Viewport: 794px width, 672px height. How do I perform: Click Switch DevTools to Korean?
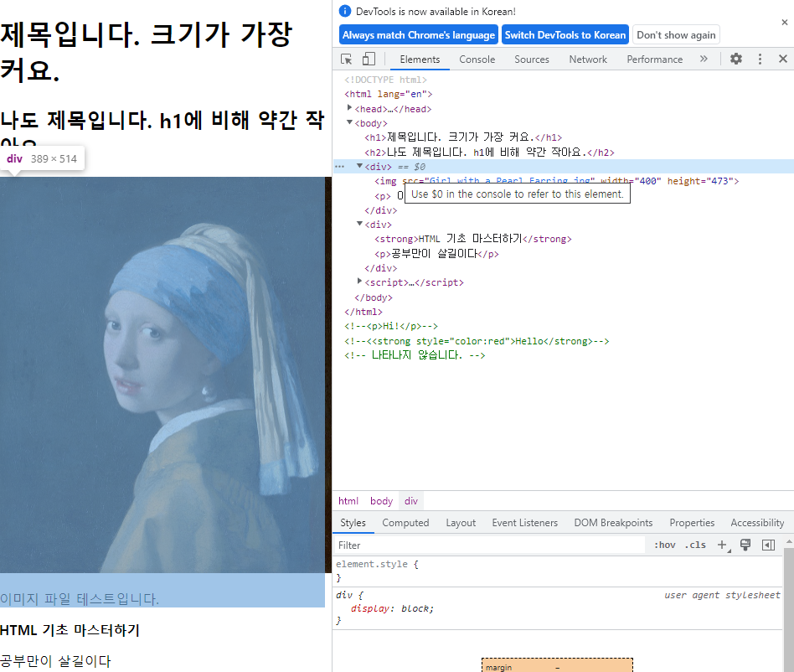click(x=565, y=35)
